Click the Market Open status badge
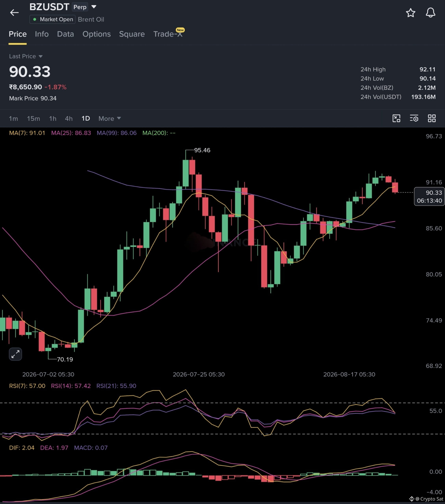This screenshot has height=504, width=445. coord(53,19)
